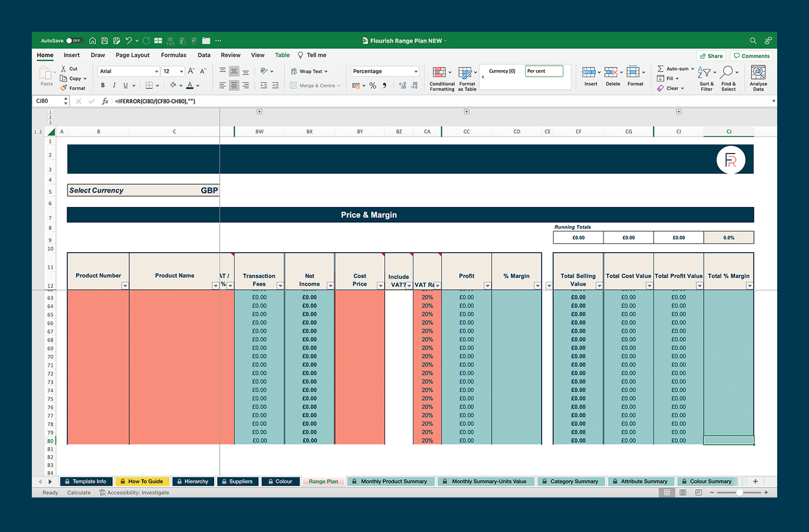Select the Format as Table icon
This screenshot has width=809, height=532.
[465, 72]
